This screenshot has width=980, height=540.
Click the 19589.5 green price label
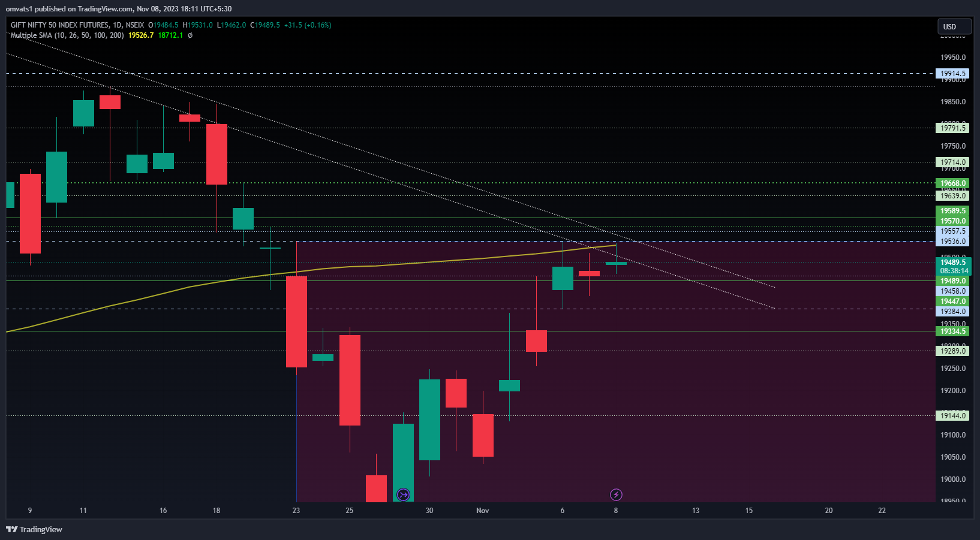(952, 211)
